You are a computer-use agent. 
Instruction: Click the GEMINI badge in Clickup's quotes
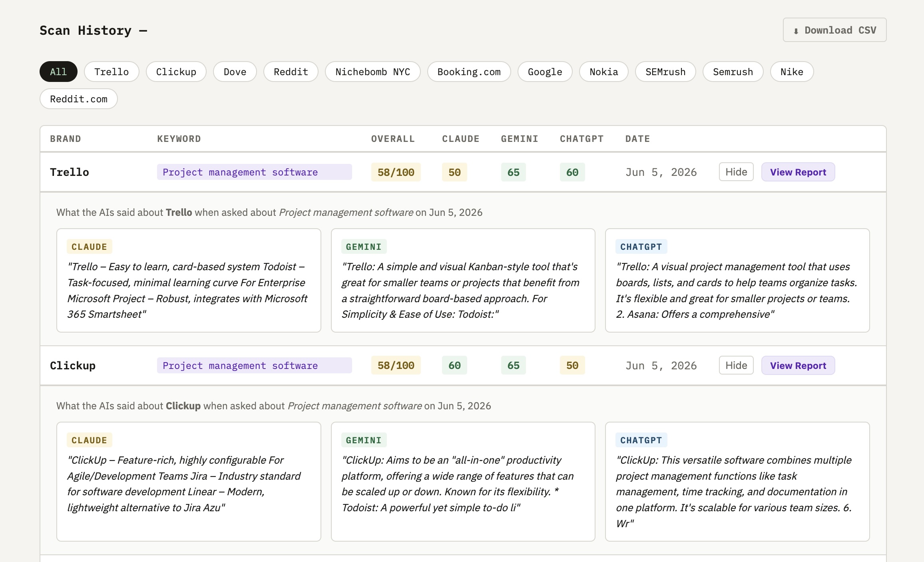(x=364, y=440)
